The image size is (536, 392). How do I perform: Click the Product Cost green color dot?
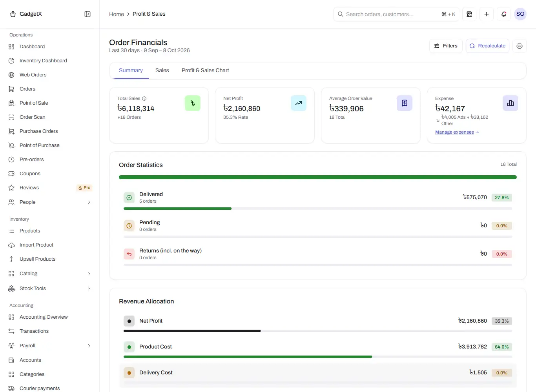coord(129,347)
